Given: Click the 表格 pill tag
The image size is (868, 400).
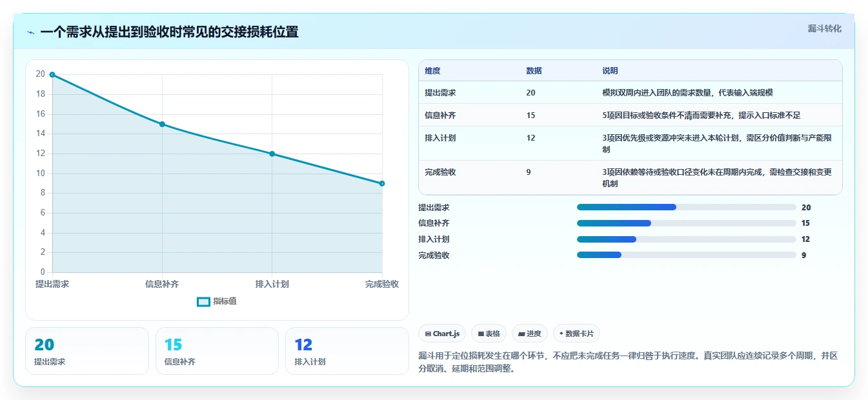Looking at the screenshot, I should 489,334.
